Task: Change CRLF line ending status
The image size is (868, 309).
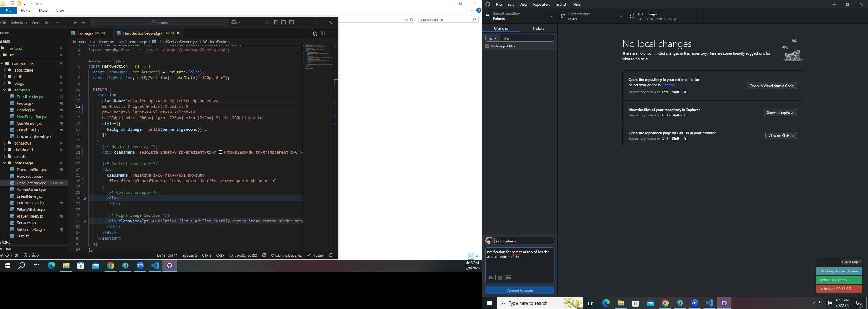Action: [x=220, y=256]
